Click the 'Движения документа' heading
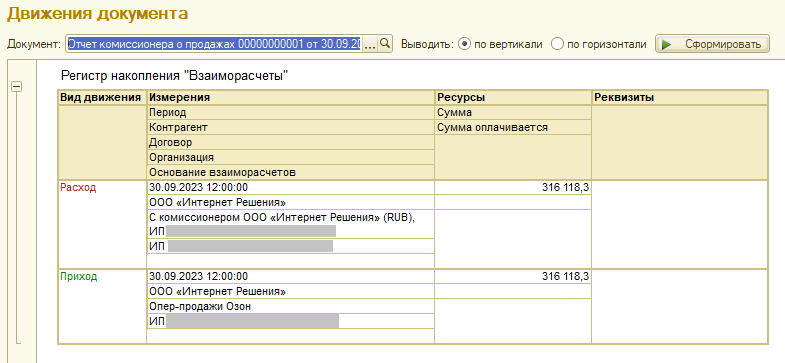Image resolution: width=785 pixels, height=363 pixels. click(x=98, y=14)
